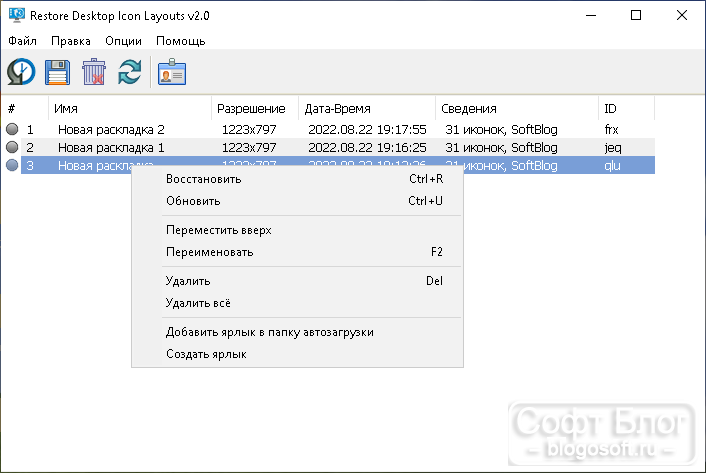The width and height of the screenshot is (706, 473).
Task: Click '31 иконок, SoftBlog' in highlighted row 3
Action: click(x=511, y=166)
